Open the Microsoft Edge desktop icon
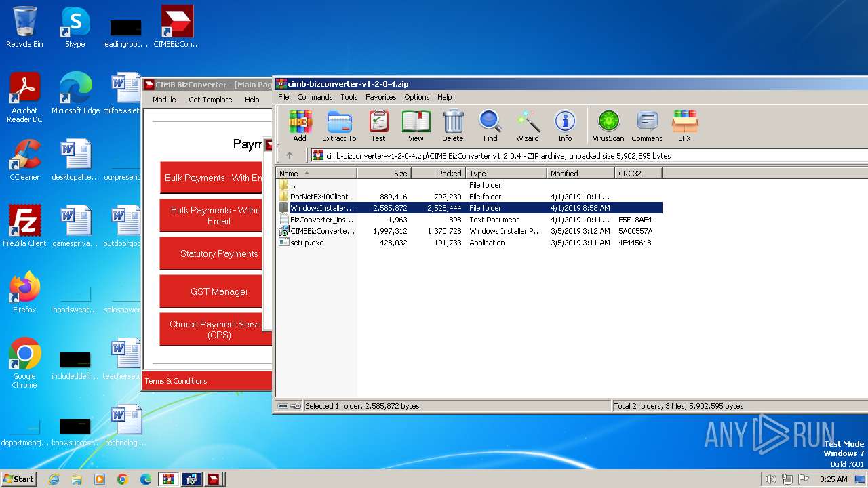This screenshot has width=868, height=488. [75, 94]
